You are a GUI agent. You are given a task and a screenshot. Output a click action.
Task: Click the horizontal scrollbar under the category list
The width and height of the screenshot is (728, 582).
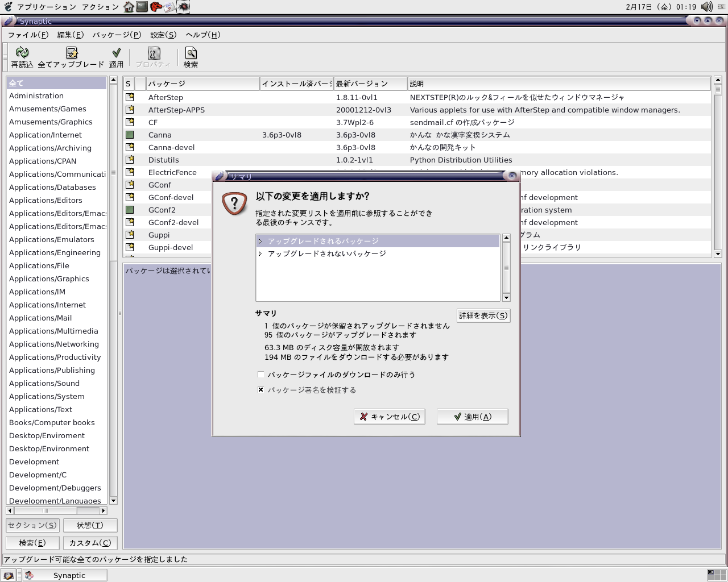coord(56,510)
